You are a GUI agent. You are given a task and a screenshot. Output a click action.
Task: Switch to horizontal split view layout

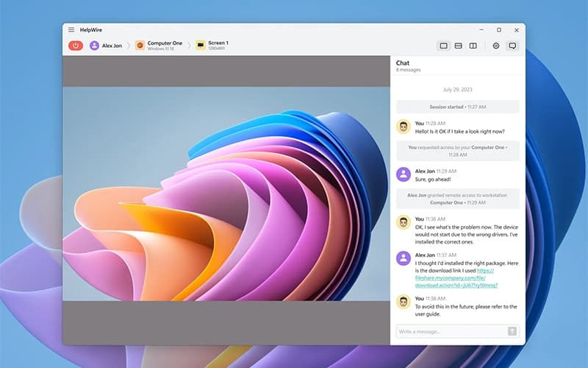click(458, 46)
